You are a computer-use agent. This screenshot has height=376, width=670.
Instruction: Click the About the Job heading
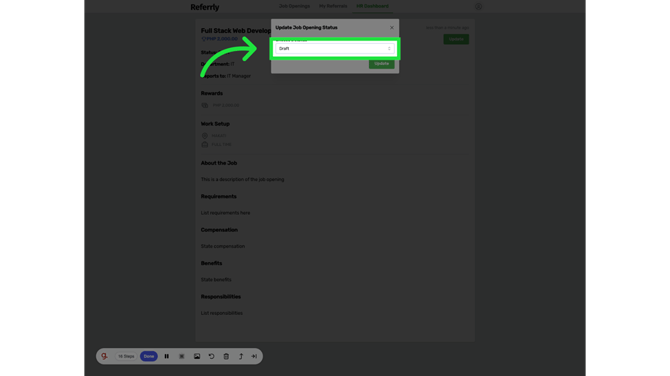point(219,163)
